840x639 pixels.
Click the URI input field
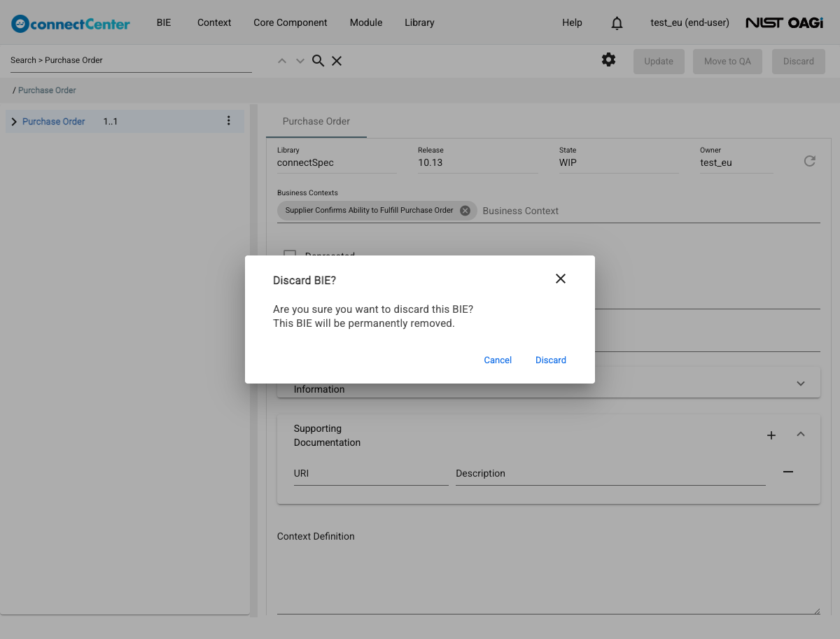(371, 474)
